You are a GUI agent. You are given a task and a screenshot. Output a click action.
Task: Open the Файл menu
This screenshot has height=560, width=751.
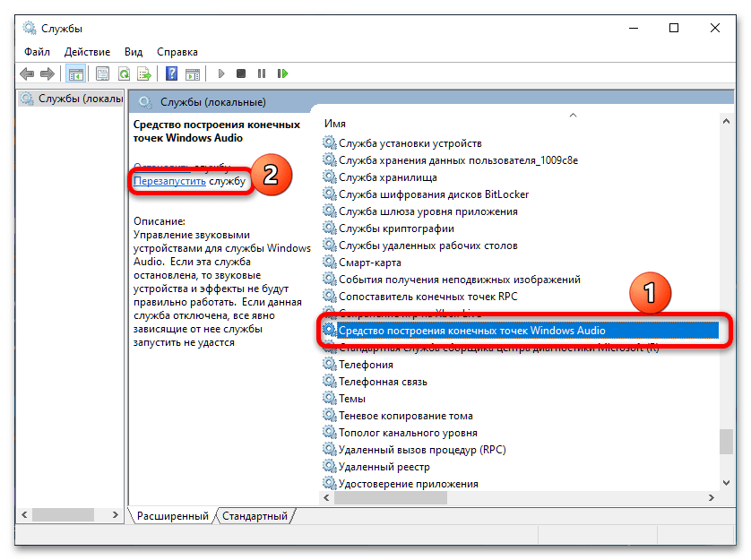[37, 52]
